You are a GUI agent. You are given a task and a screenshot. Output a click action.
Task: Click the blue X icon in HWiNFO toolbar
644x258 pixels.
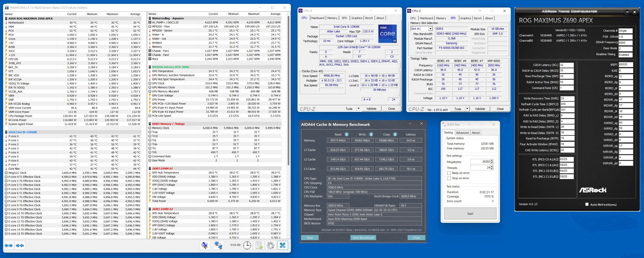tap(283, 245)
